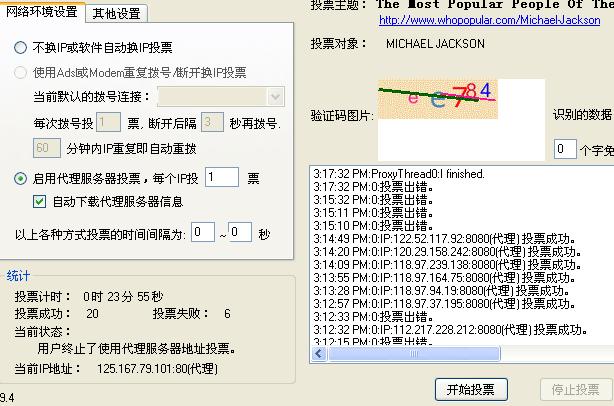Click the 每次拨号投 votes count field
Screen dimensions: 614x406
click(108, 123)
